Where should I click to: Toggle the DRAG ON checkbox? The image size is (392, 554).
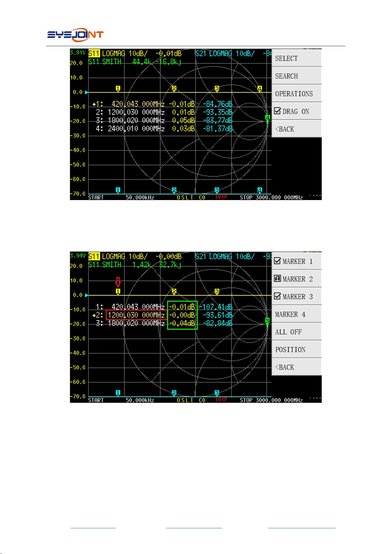point(277,111)
